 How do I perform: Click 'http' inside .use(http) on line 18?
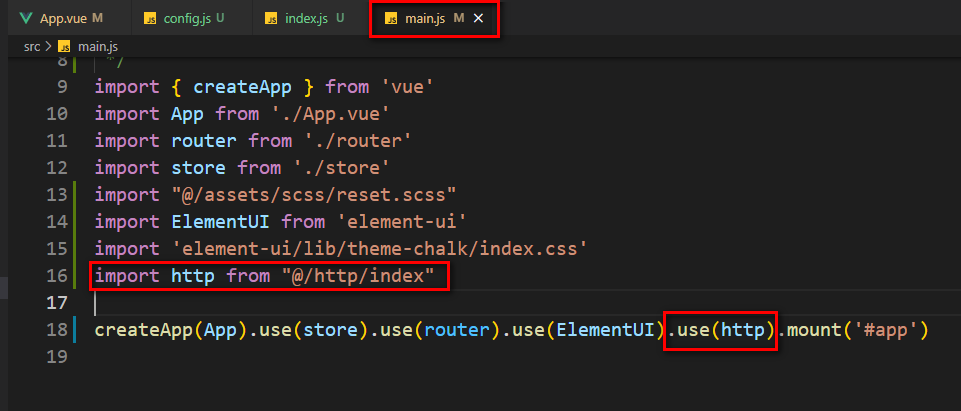point(743,330)
